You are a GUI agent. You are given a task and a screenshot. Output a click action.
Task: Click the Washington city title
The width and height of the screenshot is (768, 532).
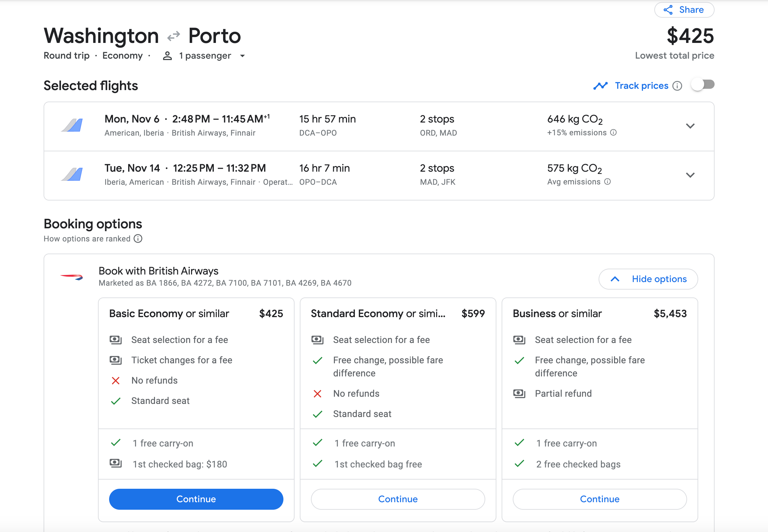[x=101, y=36]
